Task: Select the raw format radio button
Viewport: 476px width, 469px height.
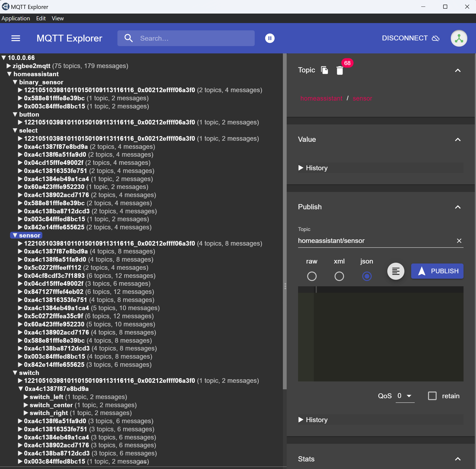Action: point(312,276)
